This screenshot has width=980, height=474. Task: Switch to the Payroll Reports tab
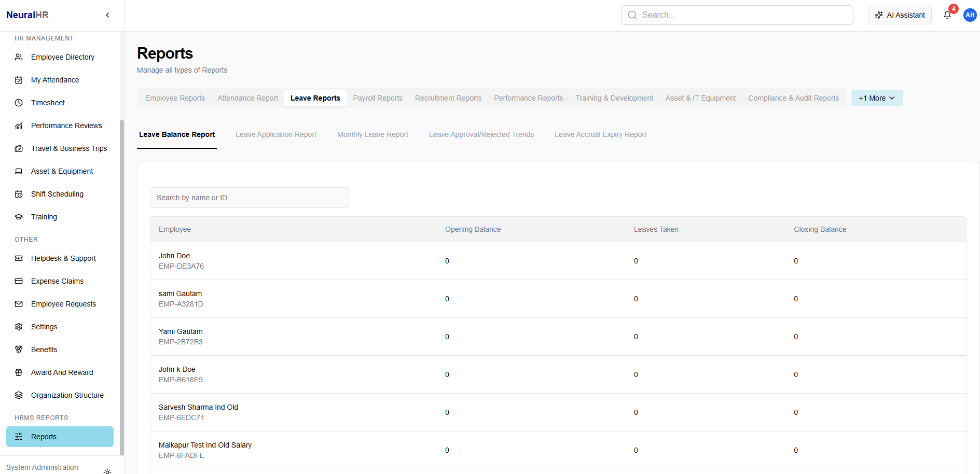[x=378, y=98]
